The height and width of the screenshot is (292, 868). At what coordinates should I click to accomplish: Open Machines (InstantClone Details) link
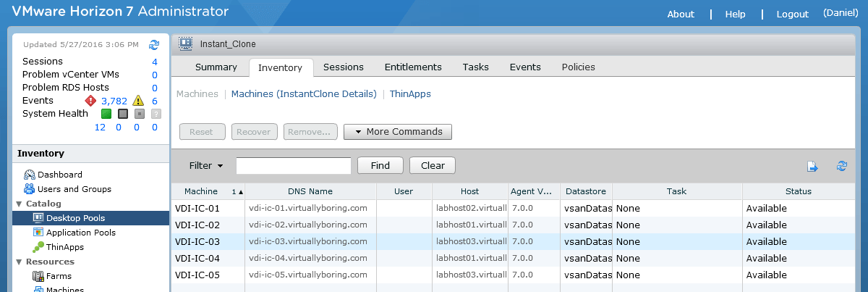pos(304,94)
